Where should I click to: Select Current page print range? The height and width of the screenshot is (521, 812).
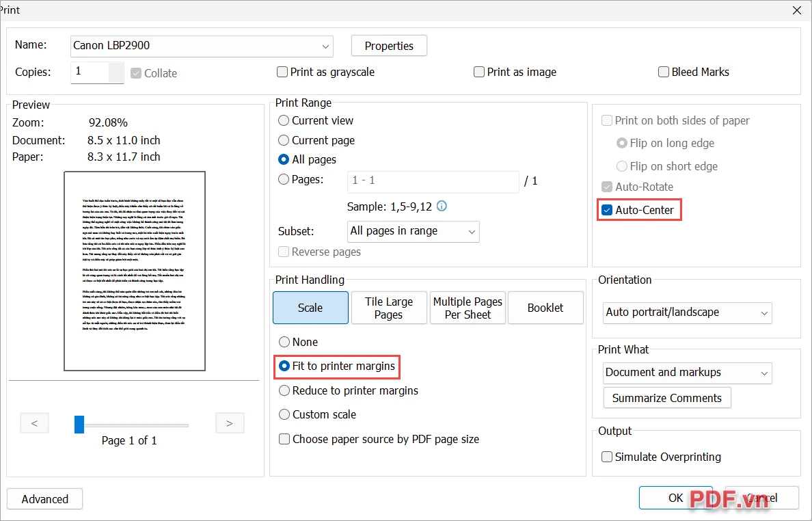[284, 140]
